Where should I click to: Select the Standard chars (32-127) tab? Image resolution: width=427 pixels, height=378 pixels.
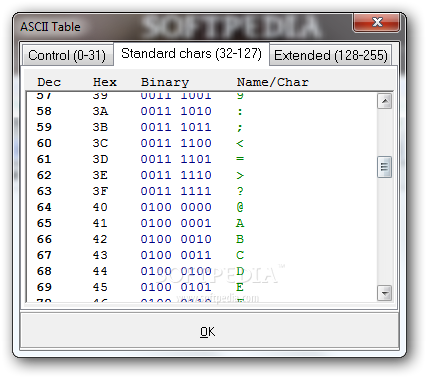click(x=191, y=54)
